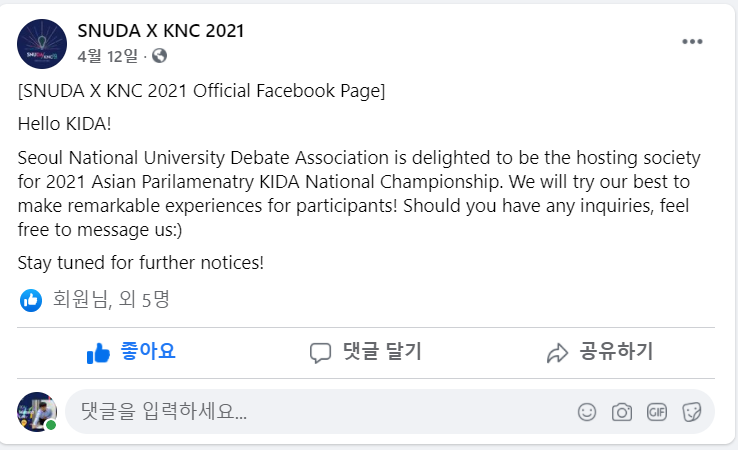Open the sticker picker icon
738x450 pixels.
(691, 412)
